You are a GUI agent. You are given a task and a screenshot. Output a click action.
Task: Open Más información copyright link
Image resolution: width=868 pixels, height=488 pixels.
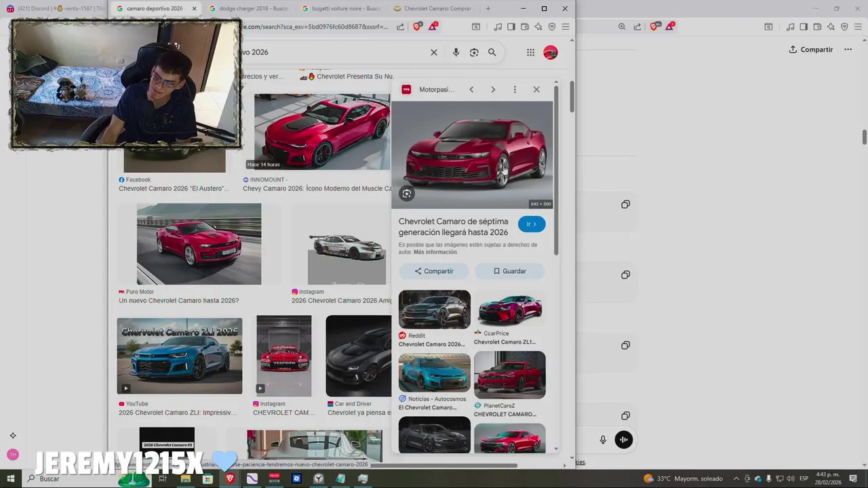435,252
